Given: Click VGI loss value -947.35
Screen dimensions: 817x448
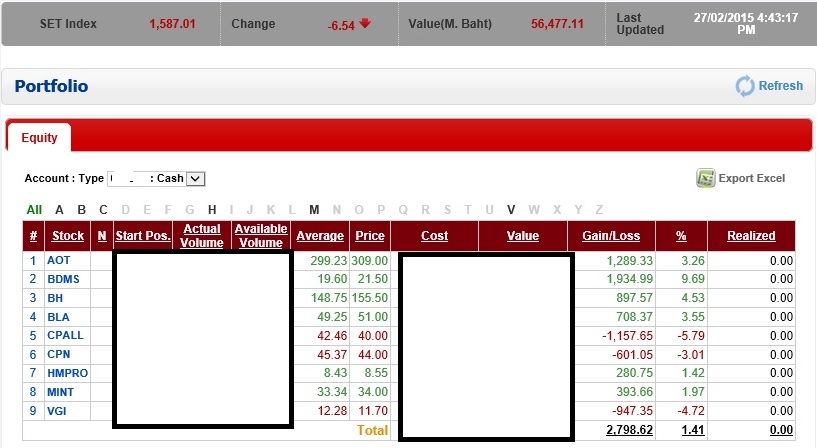Looking at the screenshot, I should tap(633, 410).
